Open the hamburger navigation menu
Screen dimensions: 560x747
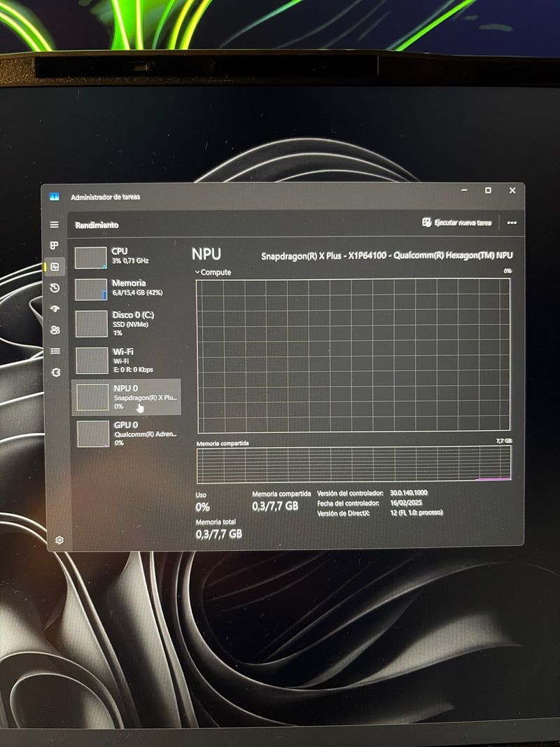(x=55, y=225)
